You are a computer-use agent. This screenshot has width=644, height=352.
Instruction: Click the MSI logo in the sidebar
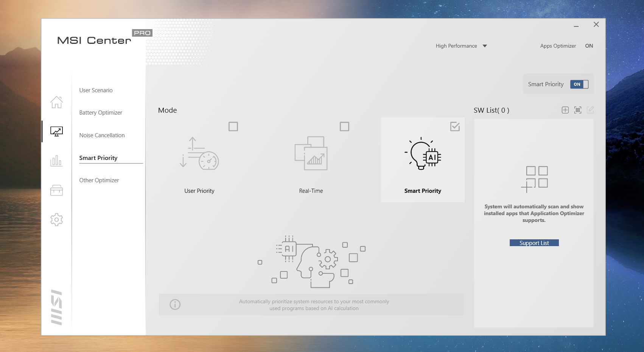[56, 307]
